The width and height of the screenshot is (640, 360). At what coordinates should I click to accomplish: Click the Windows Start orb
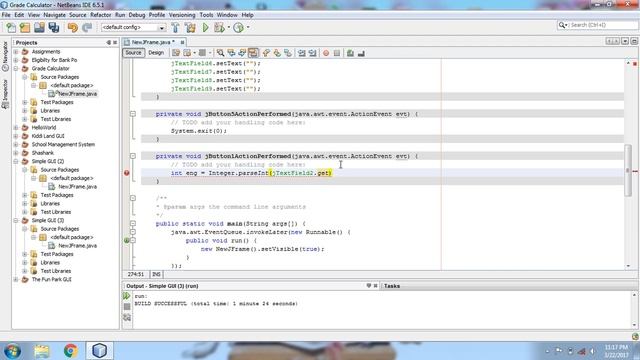click(x=13, y=351)
